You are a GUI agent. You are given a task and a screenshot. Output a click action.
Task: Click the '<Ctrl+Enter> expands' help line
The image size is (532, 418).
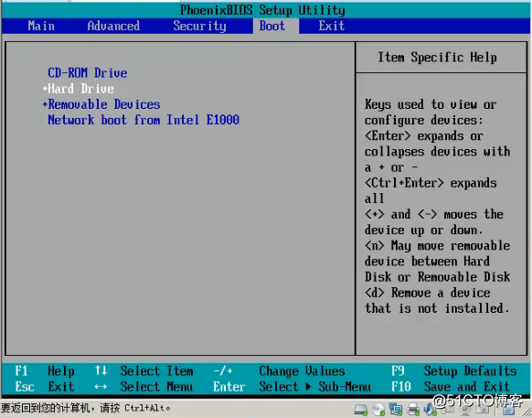coord(431,183)
